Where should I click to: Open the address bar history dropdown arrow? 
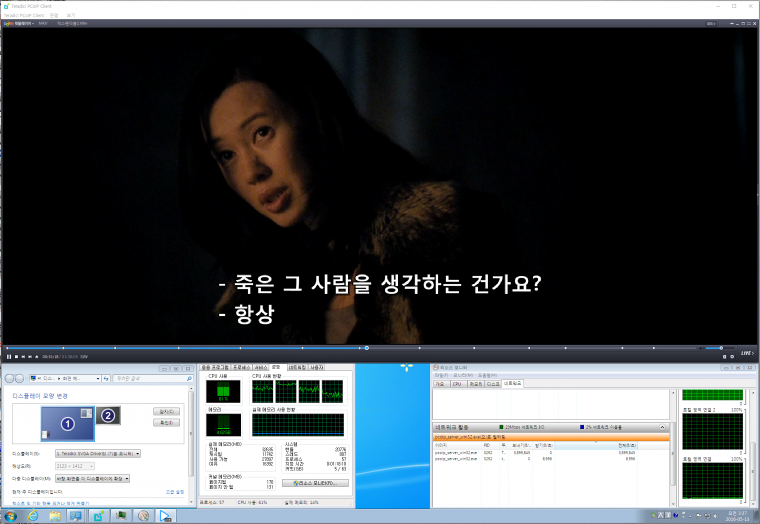point(98,379)
